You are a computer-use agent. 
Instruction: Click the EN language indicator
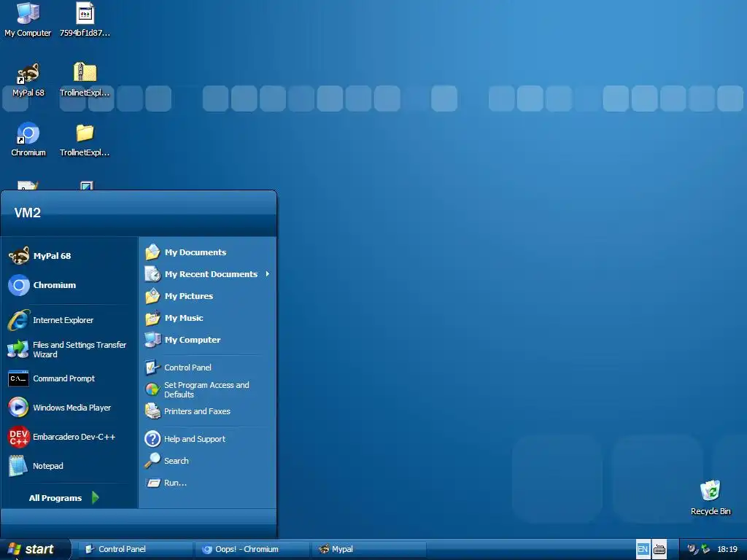(643, 550)
